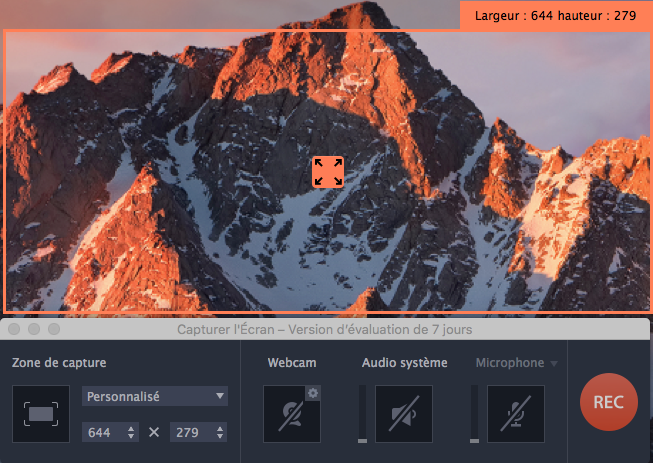Click the fullscreen expand arrows icon
The image size is (653, 463).
pyautogui.click(x=328, y=172)
